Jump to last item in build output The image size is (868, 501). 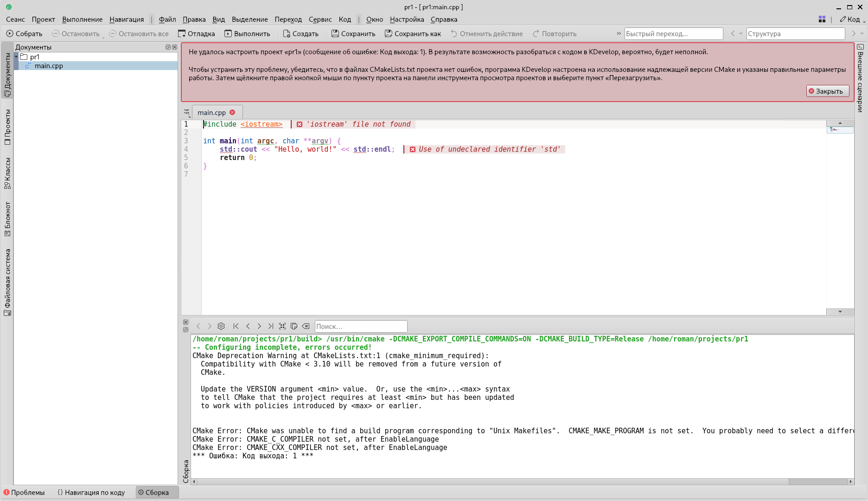tap(271, 326)
